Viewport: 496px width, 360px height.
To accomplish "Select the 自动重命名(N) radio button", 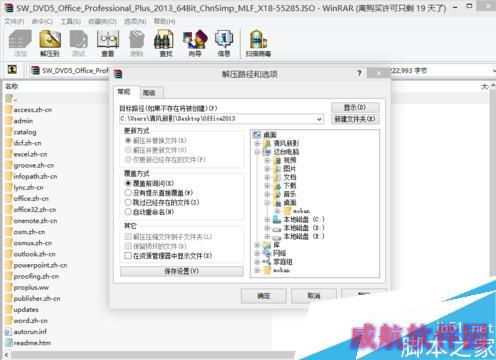I will click(x=128, y=212).
